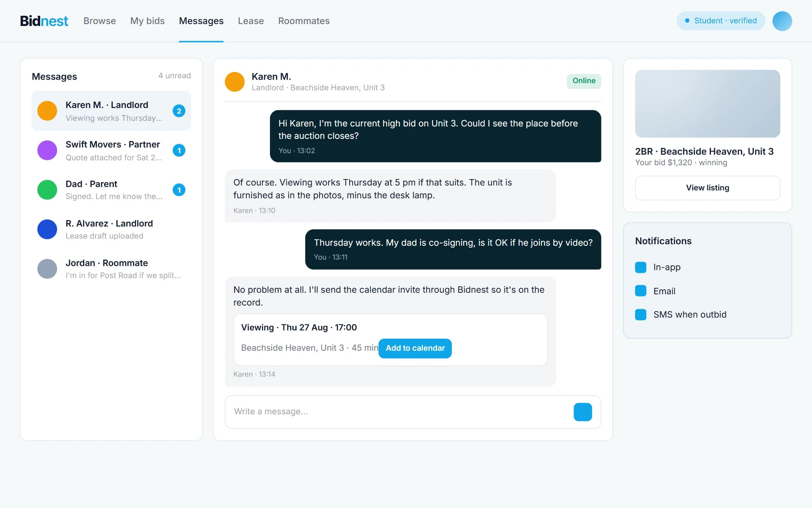Click the Karen 13:14 timestamp
Image resolution: width=812 pixels, height=508 pixels.
[254, 374]
